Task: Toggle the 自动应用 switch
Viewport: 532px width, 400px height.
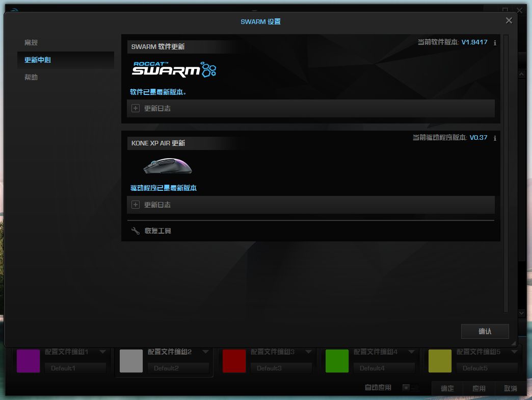Action: [x=410, y=388]
